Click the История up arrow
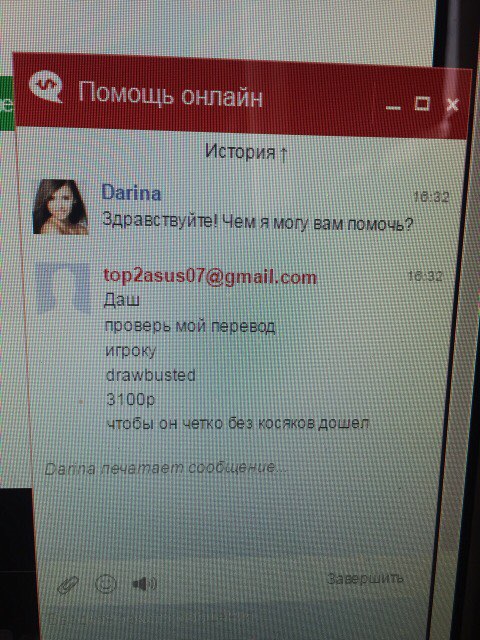This screenshot has width=480, height=640. pos(283,154)
